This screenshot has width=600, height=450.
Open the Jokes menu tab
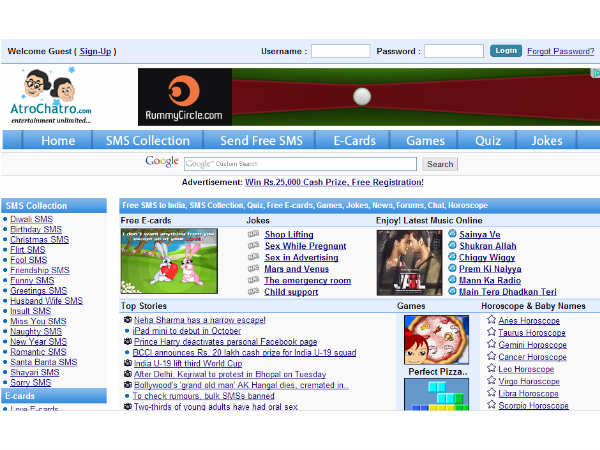[547, 140]
